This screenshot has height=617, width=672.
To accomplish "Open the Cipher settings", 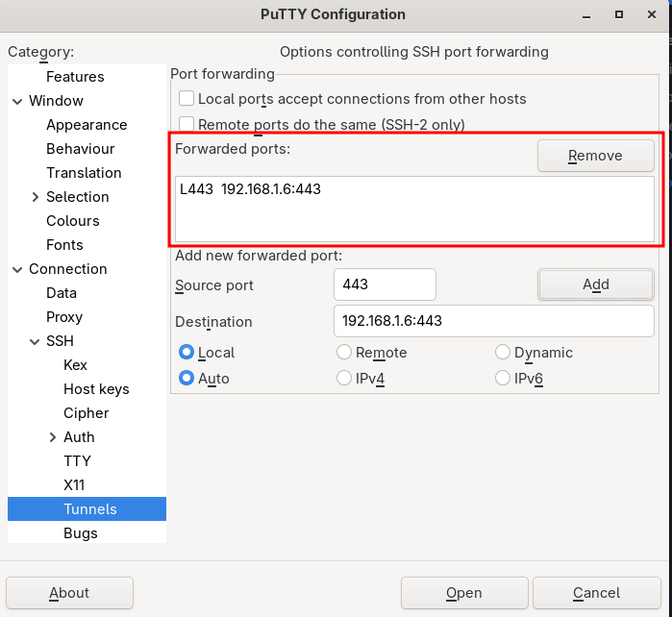I will (x=86, y=413).
